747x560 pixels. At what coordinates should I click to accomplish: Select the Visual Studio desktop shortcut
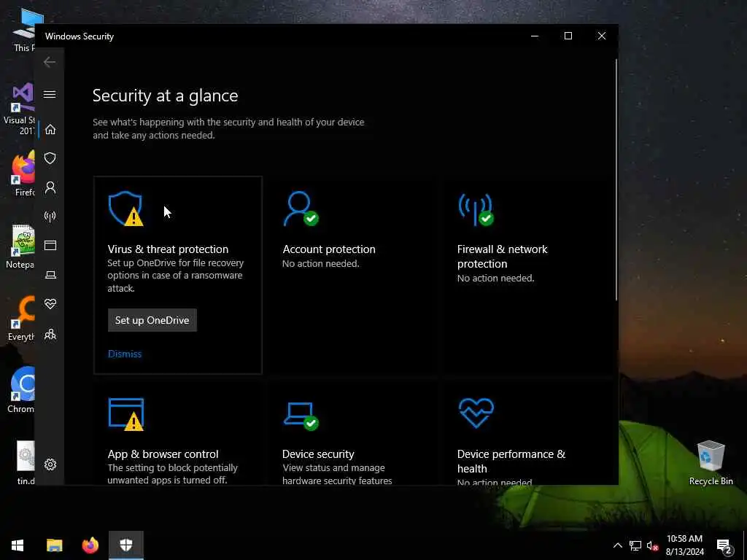19,109
